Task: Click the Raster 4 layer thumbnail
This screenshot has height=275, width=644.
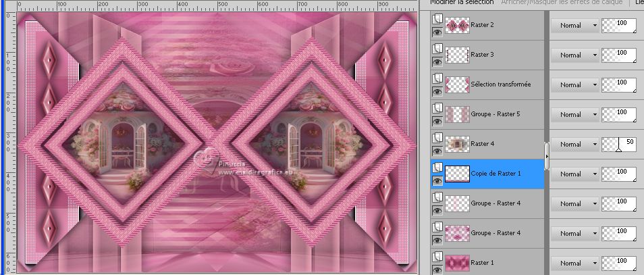Action: click(457, 145)
